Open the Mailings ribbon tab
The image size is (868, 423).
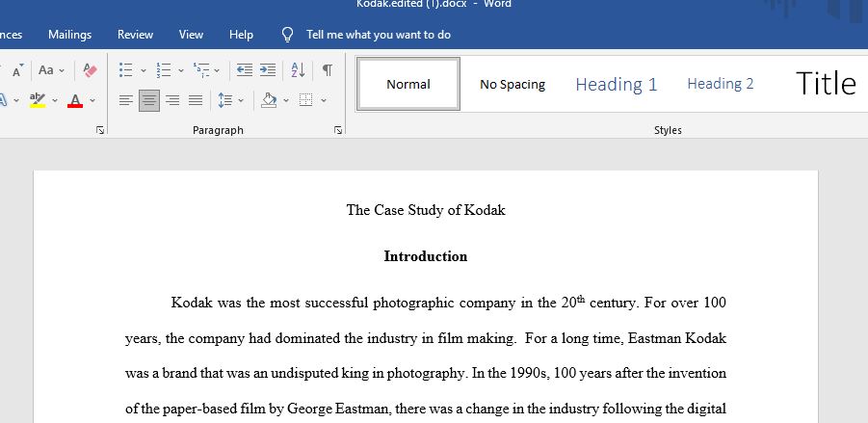coord(69,35)
